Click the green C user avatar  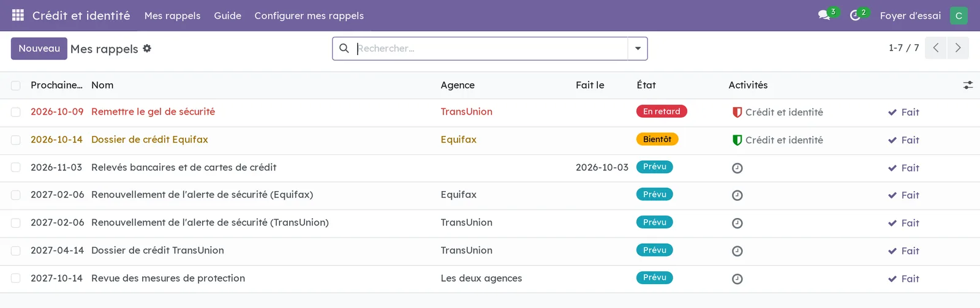pyautogui.click(x=959, y=15)
